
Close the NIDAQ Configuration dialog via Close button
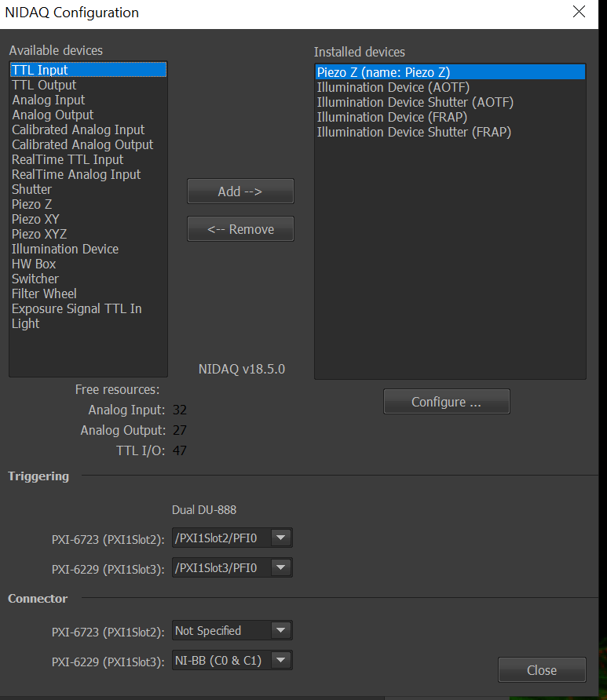(x=541, y=670)
